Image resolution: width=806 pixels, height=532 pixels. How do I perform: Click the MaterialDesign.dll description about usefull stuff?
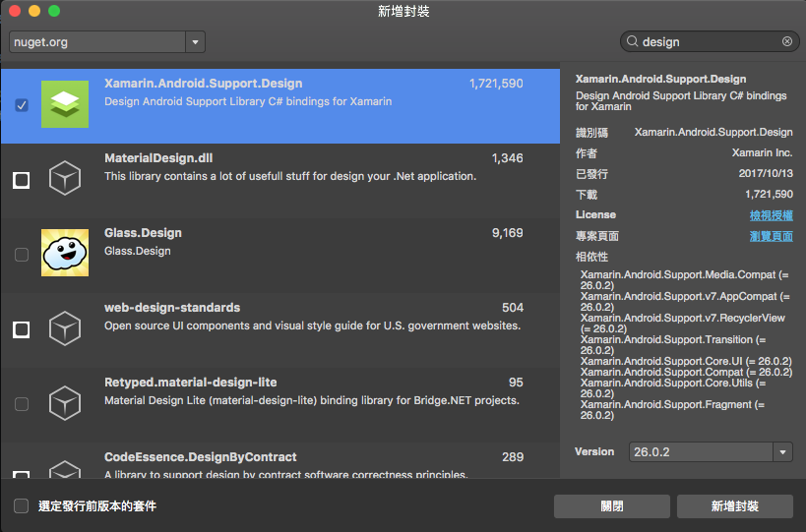tap(290, 176)
